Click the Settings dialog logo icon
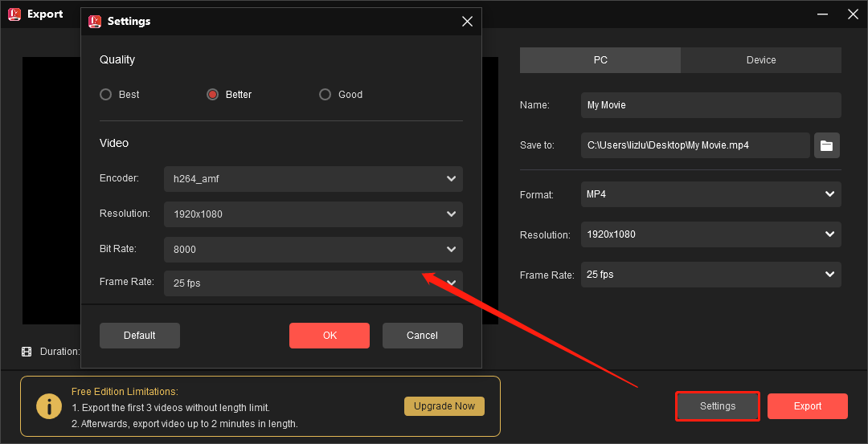This screenshot has height=444, width=868. [95, 22]
